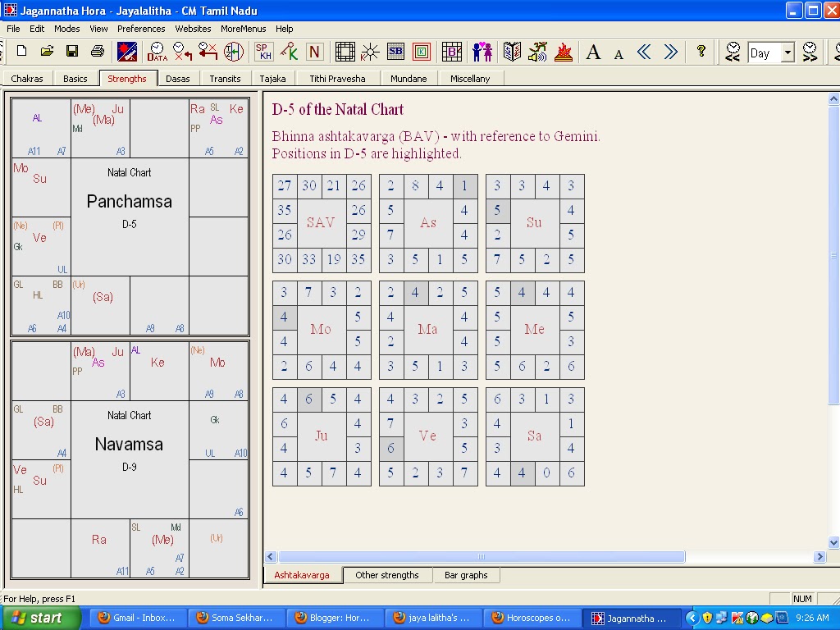Show the Bar graphs tab
The image size is (840, 630).
[466, 575]
